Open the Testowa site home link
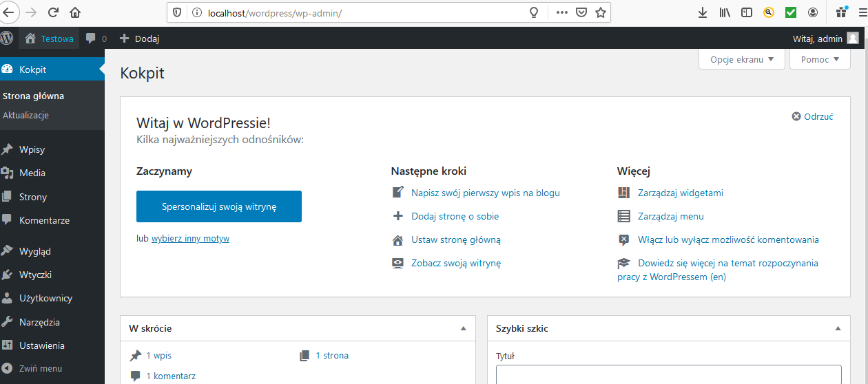Viewport: 868px width, 384px height. tap(50, 39)
